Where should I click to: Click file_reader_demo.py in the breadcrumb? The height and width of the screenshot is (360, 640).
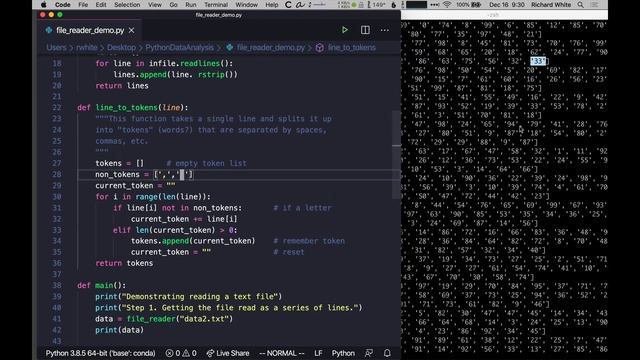point(271,47)
